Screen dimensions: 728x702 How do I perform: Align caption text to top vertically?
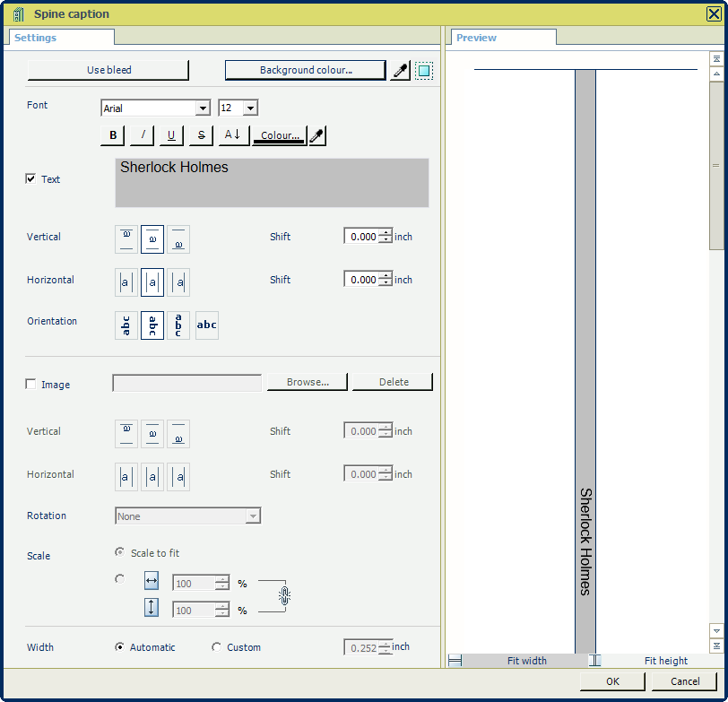[x=126, y=239]
